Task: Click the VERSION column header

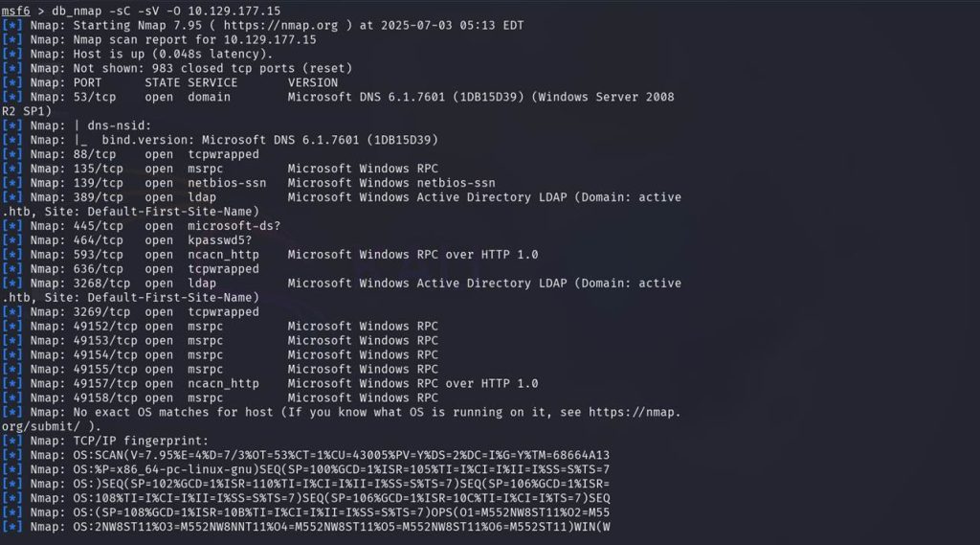Action: (x=313, y=82)
